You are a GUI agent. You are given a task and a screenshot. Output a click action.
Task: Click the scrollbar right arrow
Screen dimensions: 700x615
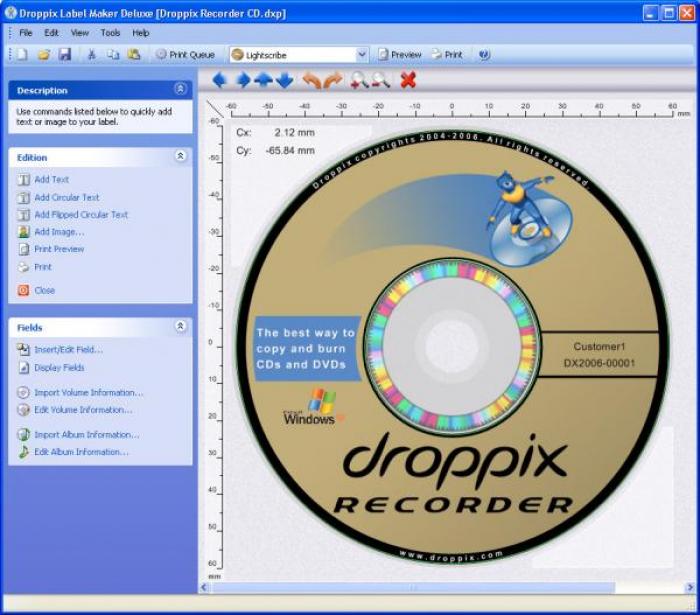(x=690, y=588)
